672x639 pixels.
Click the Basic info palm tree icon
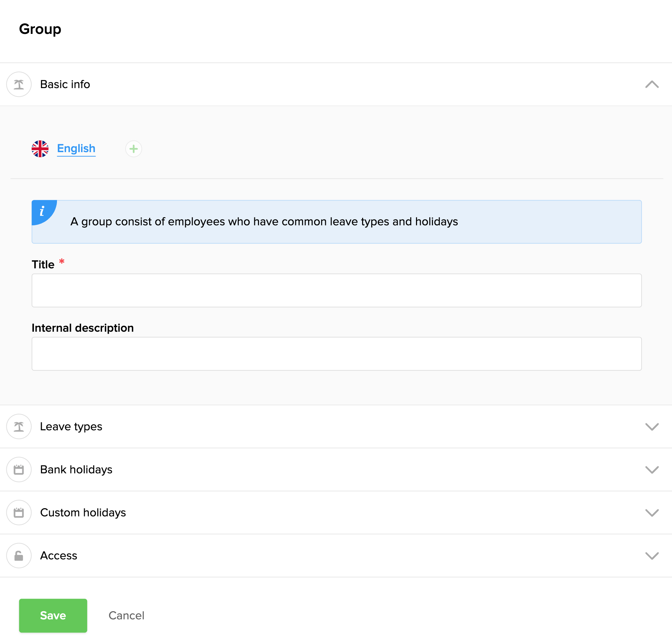tap(19, 84)
